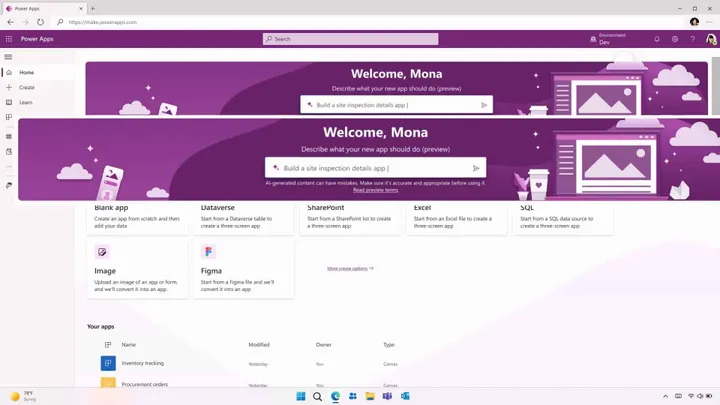Open the 'Read preview terms' link
Screen dimensions: 720x405
[375, 190]
